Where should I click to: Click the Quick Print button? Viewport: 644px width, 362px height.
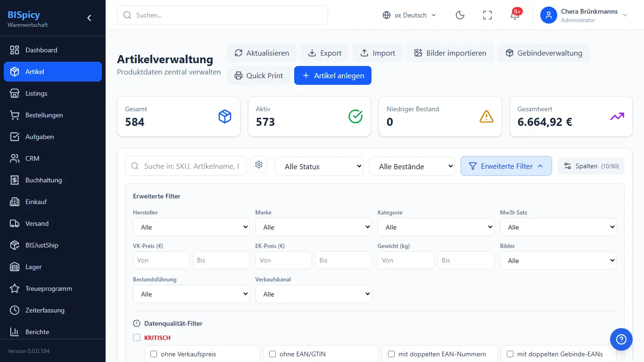259,75
